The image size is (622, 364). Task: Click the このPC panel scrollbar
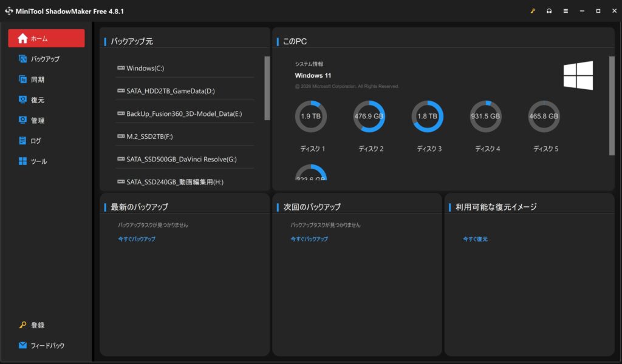pos(612,106)
